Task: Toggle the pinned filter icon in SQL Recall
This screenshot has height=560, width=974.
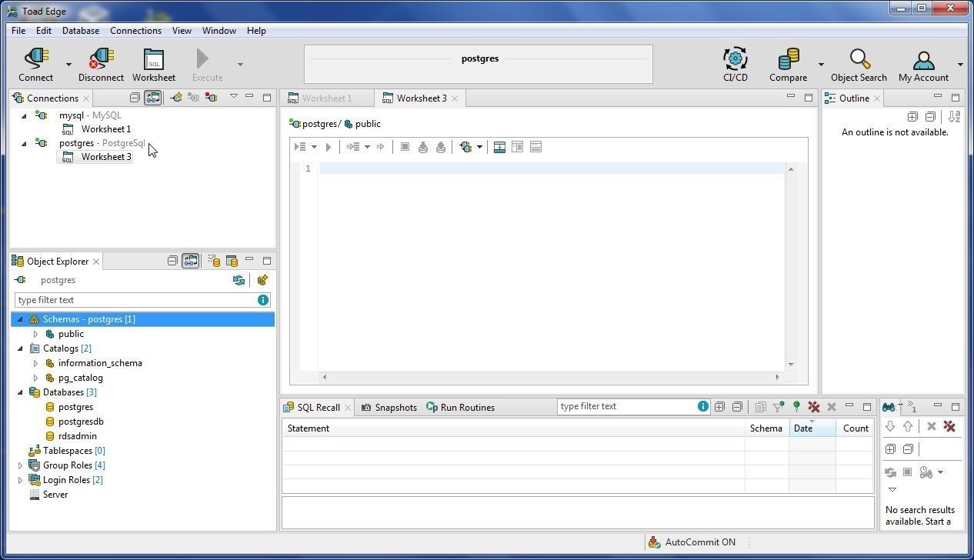Action: point(778,407)
